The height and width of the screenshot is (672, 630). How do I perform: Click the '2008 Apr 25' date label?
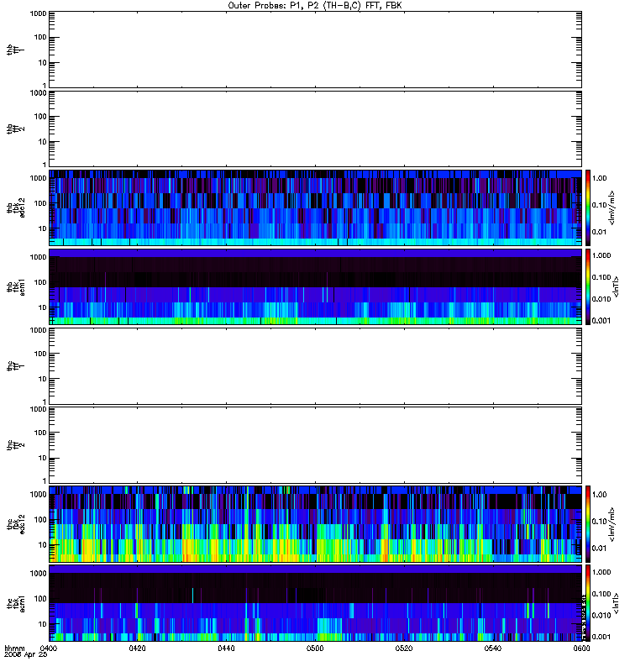pyautogui.click(x=26, y=655)
